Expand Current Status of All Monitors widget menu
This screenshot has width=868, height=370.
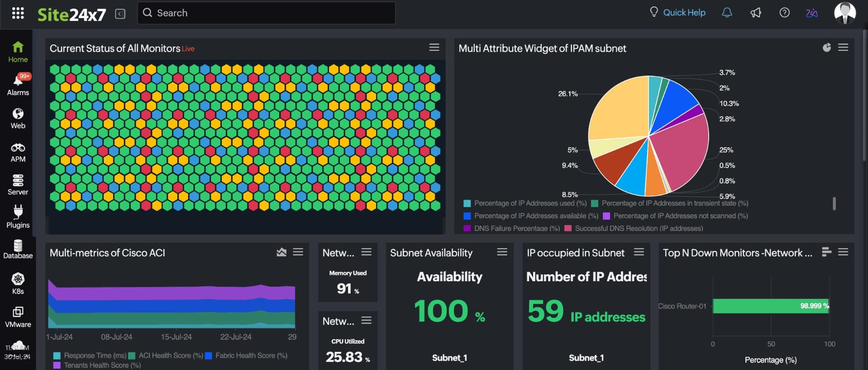point(434,48)
